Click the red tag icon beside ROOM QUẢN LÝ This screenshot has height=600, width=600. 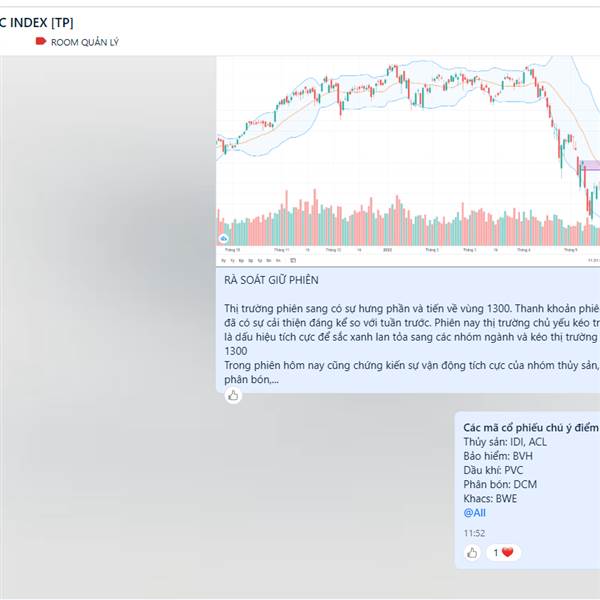point(41,41)
